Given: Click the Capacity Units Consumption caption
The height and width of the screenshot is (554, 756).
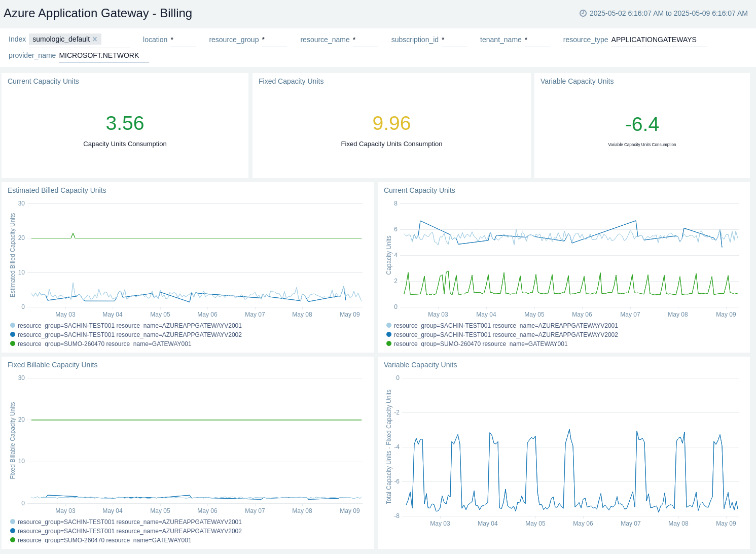Looking at the screenshot, I should [125, 144].
